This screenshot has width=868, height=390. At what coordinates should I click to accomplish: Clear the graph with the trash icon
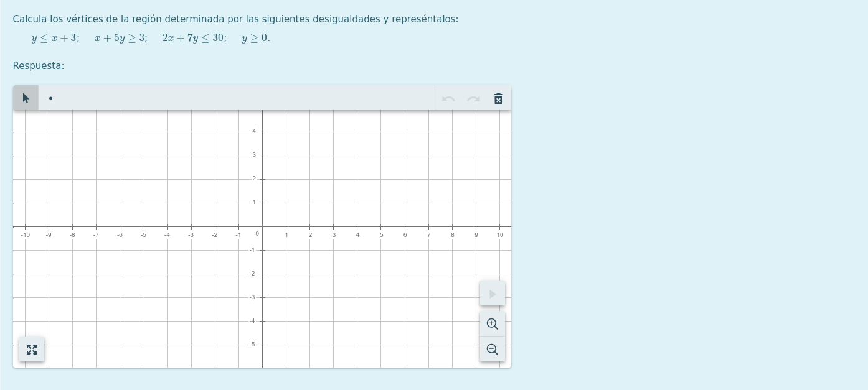tap(498, 99)
